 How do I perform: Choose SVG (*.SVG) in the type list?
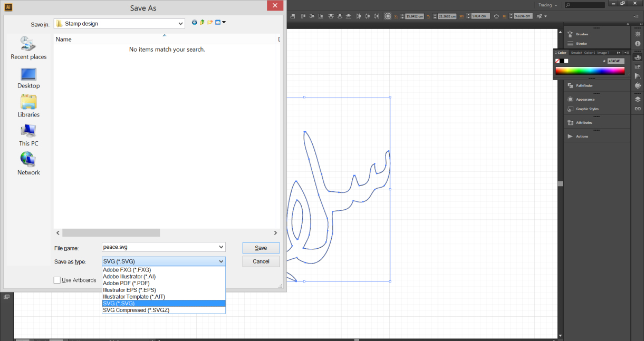click(x=164, y=304)
